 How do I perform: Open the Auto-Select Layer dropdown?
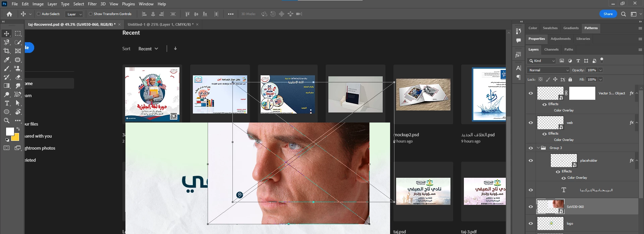[74, 14]
